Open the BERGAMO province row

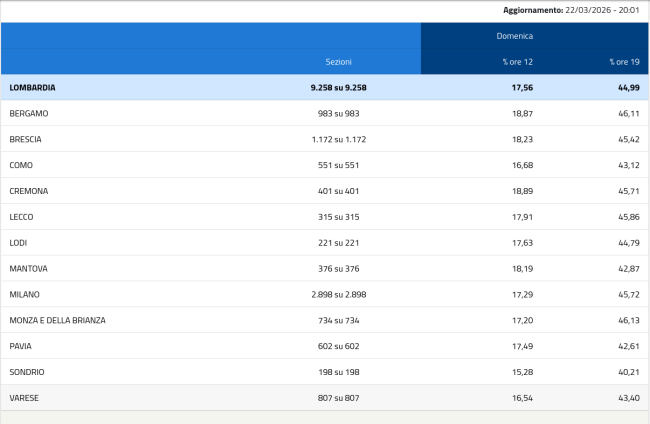(29, 114)
